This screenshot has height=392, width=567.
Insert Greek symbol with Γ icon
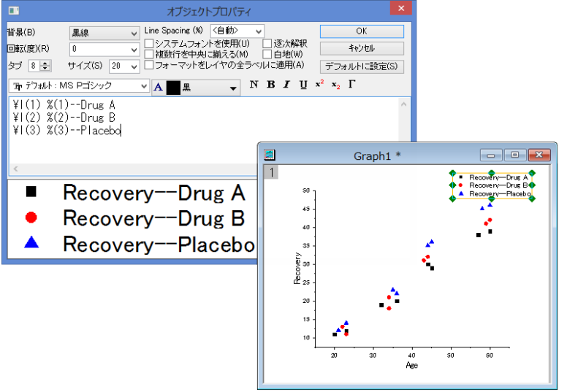point(351,85)
